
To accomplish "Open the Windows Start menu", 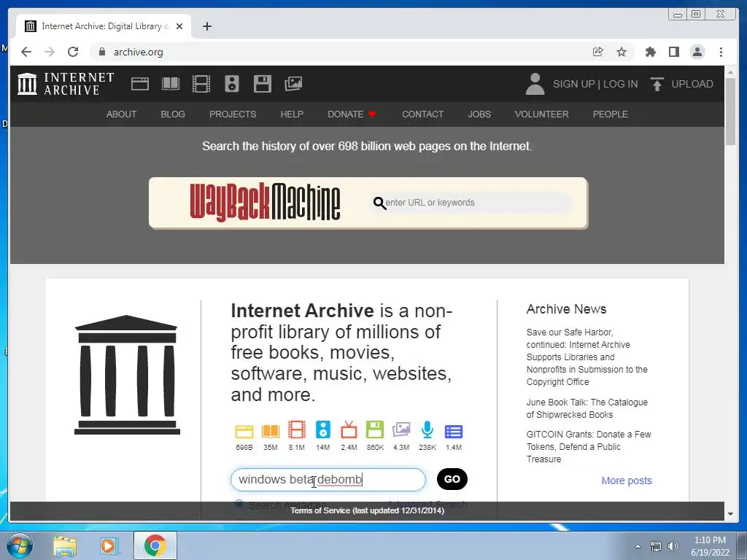I will 19,545.
